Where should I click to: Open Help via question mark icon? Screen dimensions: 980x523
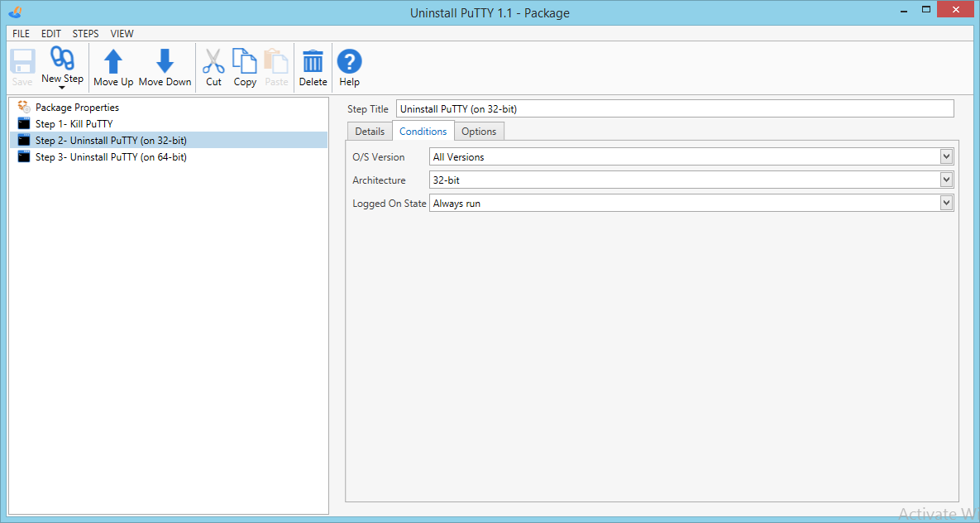pyautogui.click(x=349, y=61)
